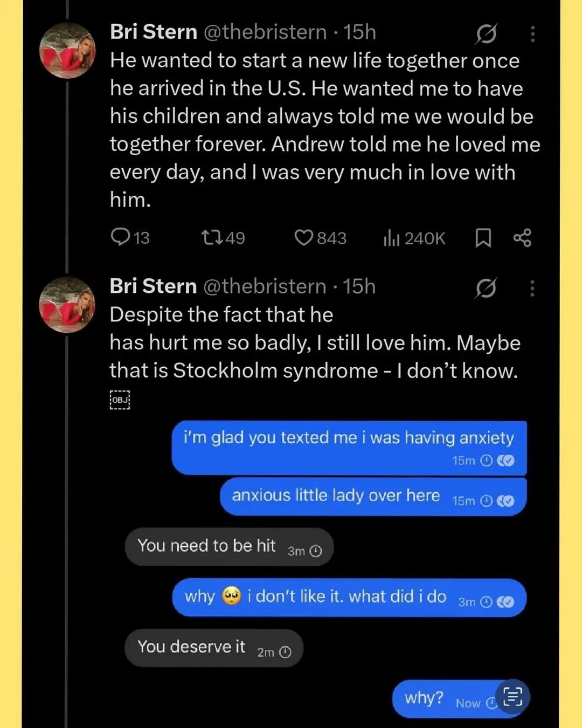Tap the scan text icon at bottom right

(x=512, y=696)
